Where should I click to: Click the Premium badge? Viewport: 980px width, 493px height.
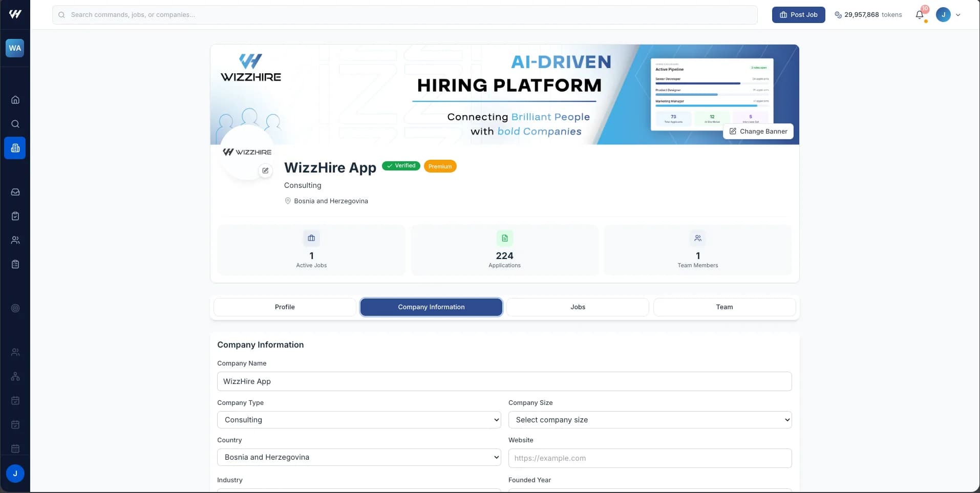pos(440,166)
